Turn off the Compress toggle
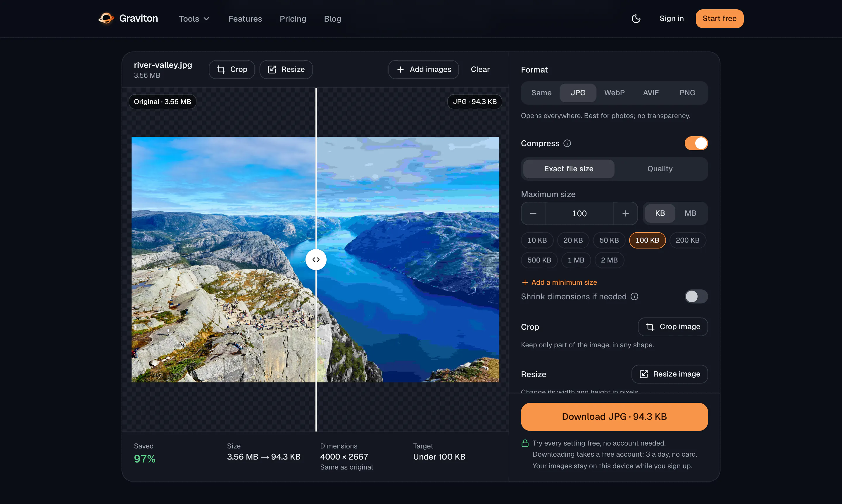This screenshot has height=504, width=842. click(696, 143)
